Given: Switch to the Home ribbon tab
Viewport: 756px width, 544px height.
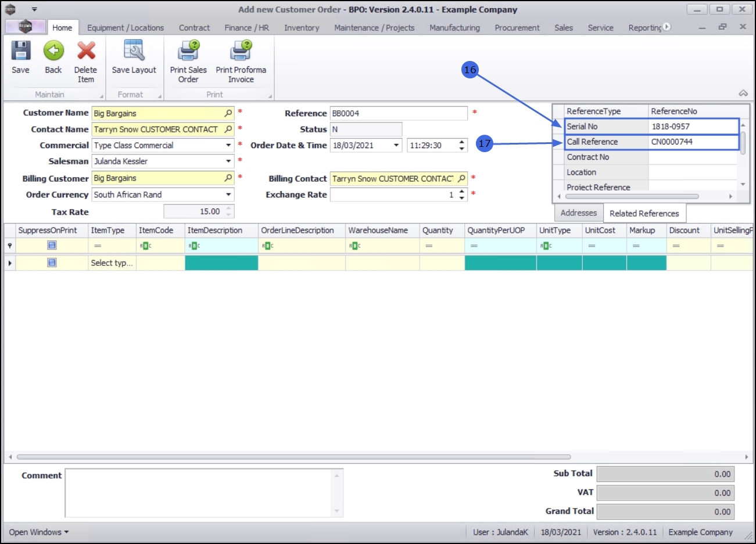Looking at the screenshot, I should tap(62, 27).
